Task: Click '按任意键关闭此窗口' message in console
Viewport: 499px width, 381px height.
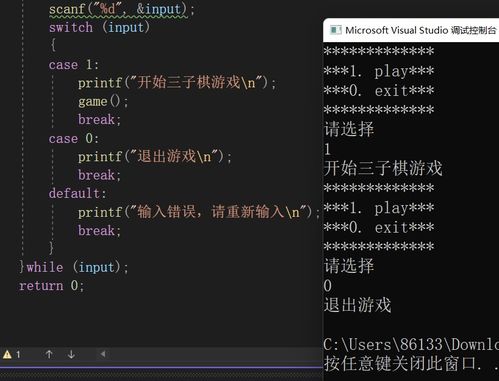Action: coord(411,363)
